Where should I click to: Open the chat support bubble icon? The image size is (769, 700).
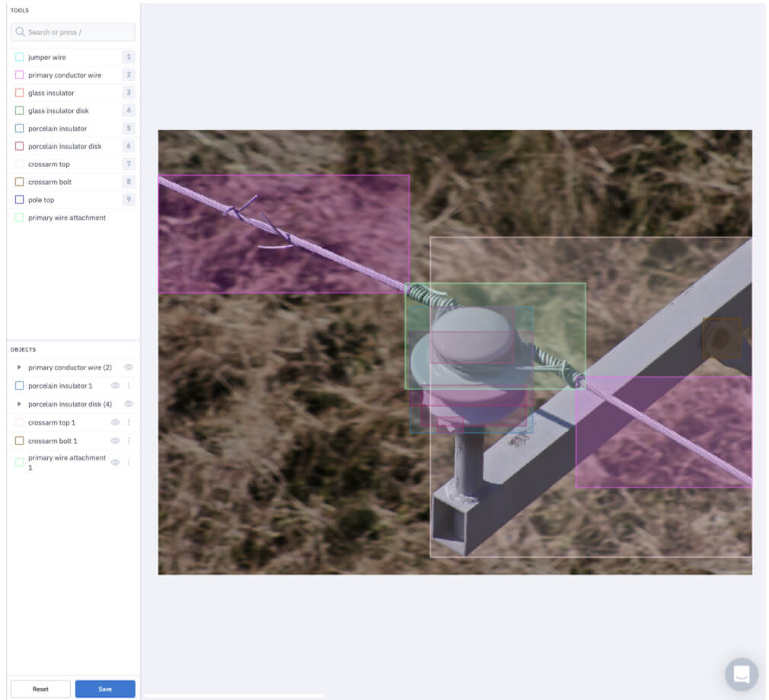741,674
